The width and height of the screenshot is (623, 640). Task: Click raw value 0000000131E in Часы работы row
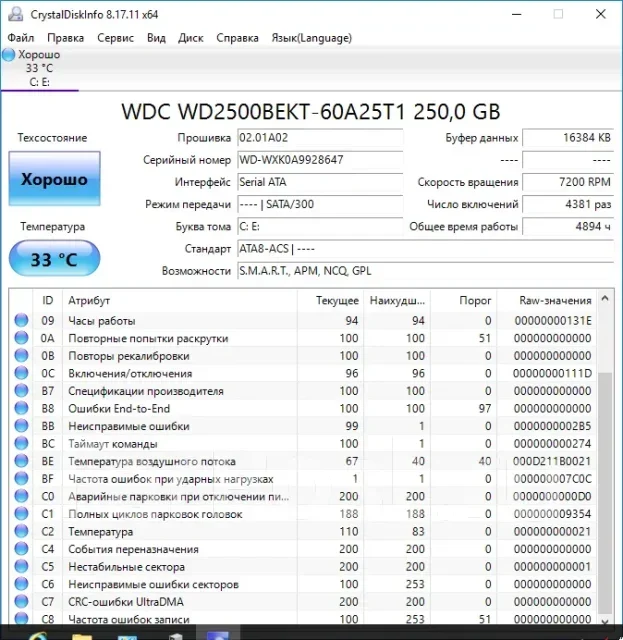pos(553,320)
